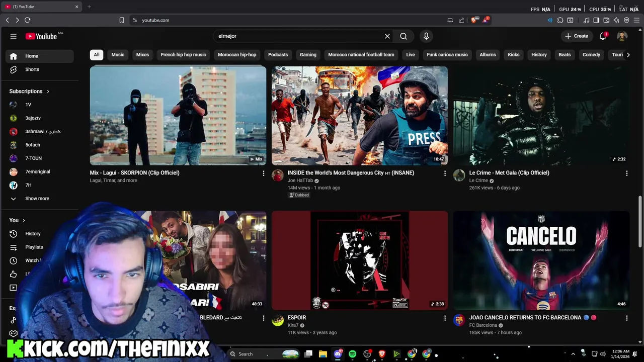Image resolution: width=644 pixels, height=362 pixels.
Task: Click the magnifier search button
Action: [x=404, y=36]
